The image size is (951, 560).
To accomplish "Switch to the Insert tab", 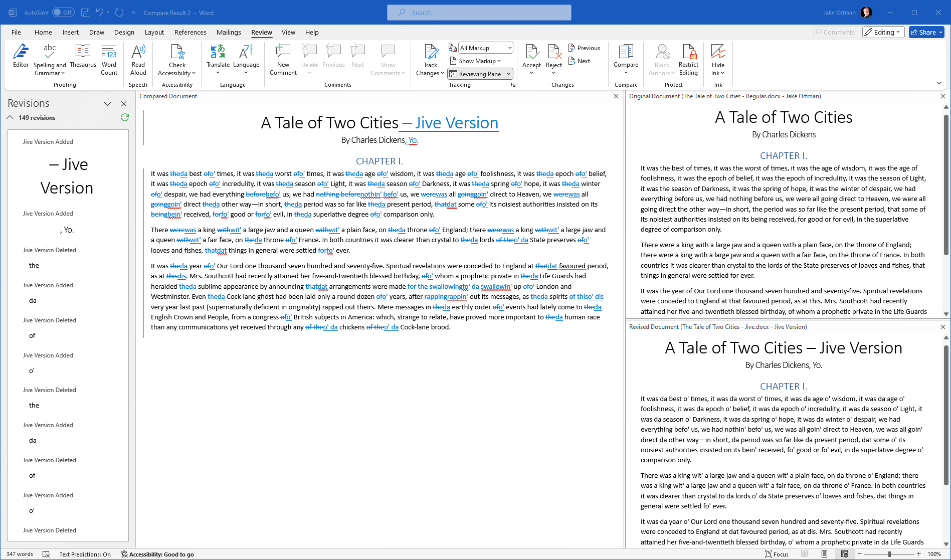I will tap(70, 32).
